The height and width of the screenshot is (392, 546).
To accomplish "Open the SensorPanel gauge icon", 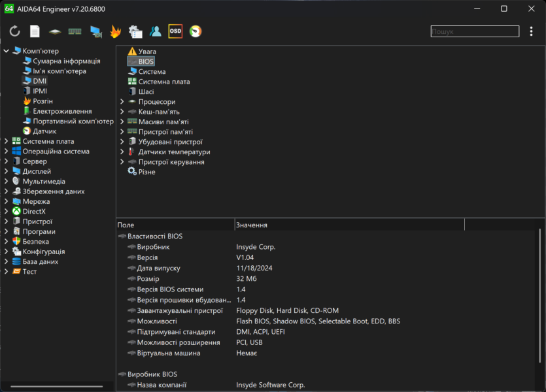I will (x=196, y=31).
